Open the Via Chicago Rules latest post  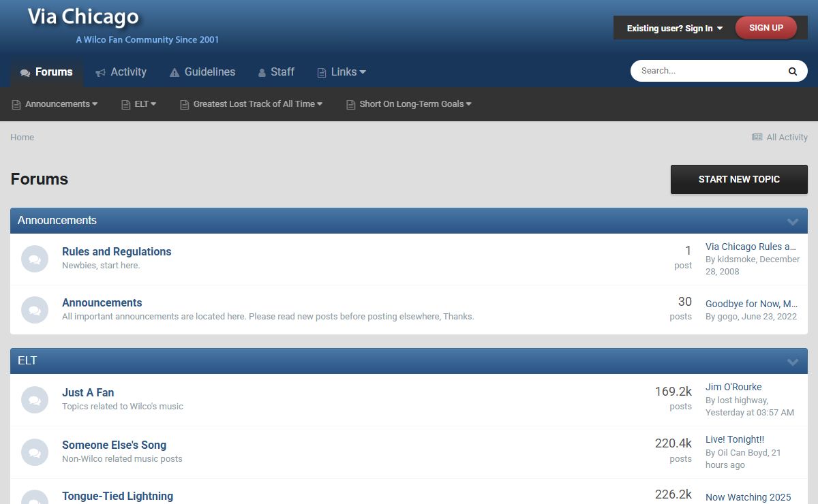click(x=751, y=247)
